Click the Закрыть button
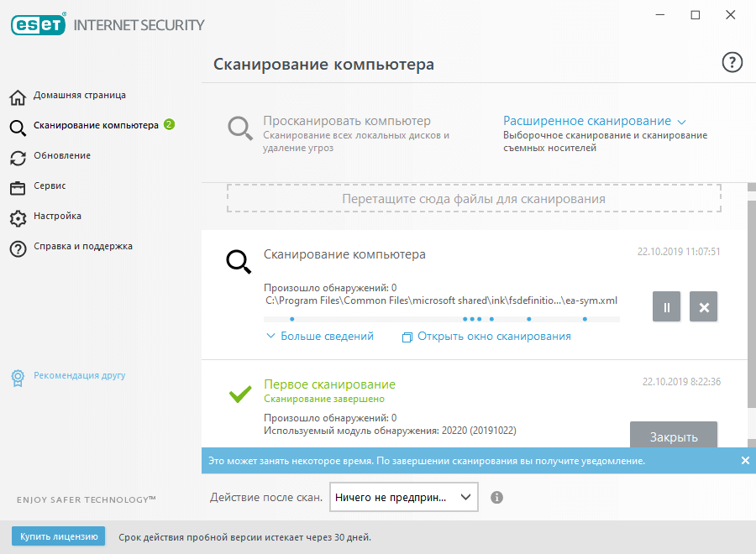The height and width of the screenshot is (554, 756). pyautogui.click(x=674, y=435)
